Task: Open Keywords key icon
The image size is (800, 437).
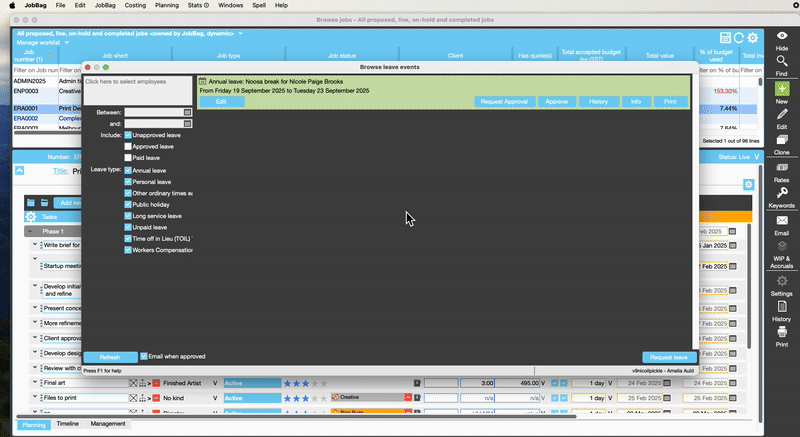Action: 782,193
